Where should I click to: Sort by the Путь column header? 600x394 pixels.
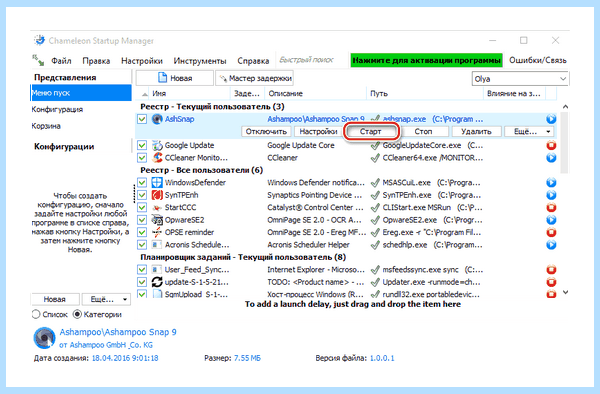(379, 93)
